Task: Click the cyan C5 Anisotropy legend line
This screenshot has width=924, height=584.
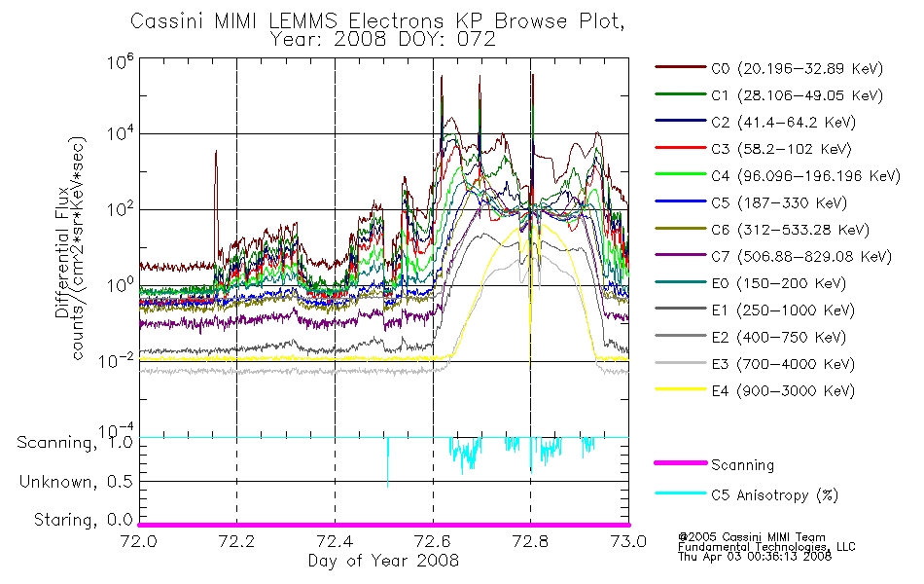Action: 681,493
